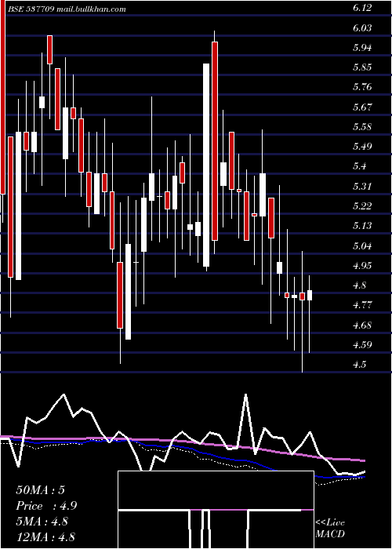The height and width of the screenshot is (549, 392).
Task: Select the 5.31 price axis label
Action: [x=362, y=187]
